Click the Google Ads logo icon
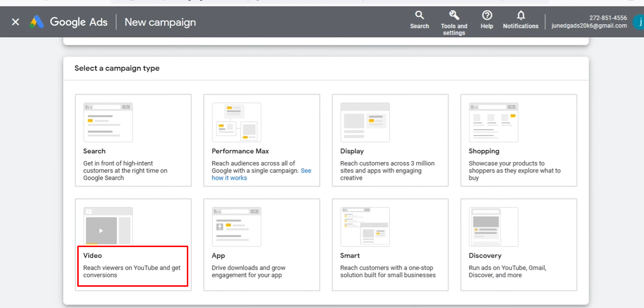The height and width of the screenshot is (308, 644). coord(37,22)
